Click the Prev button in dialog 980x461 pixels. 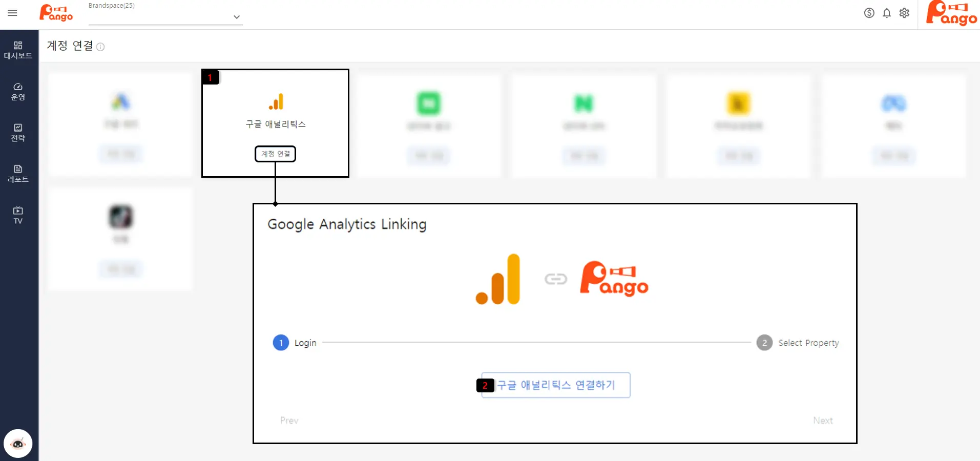[289, 421]
